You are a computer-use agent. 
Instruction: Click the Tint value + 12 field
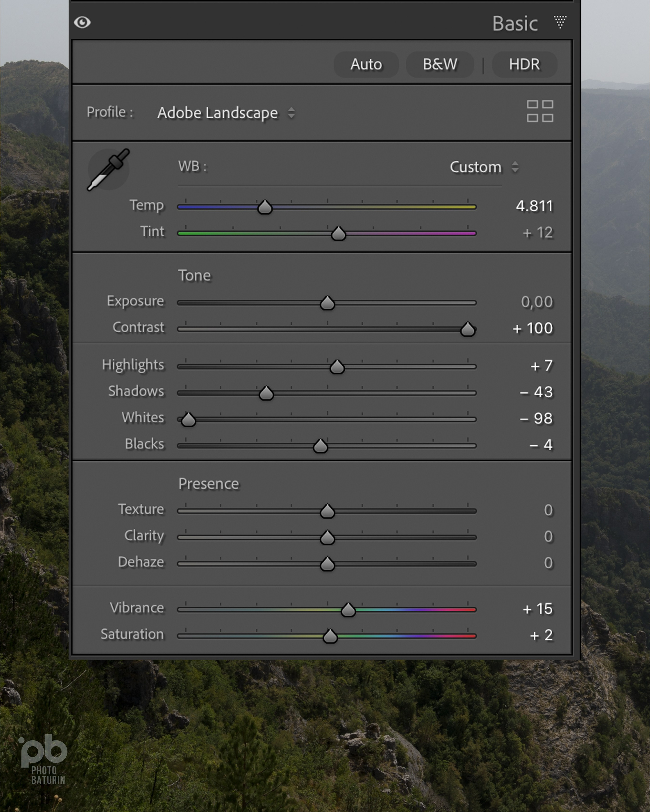point(538,233)
